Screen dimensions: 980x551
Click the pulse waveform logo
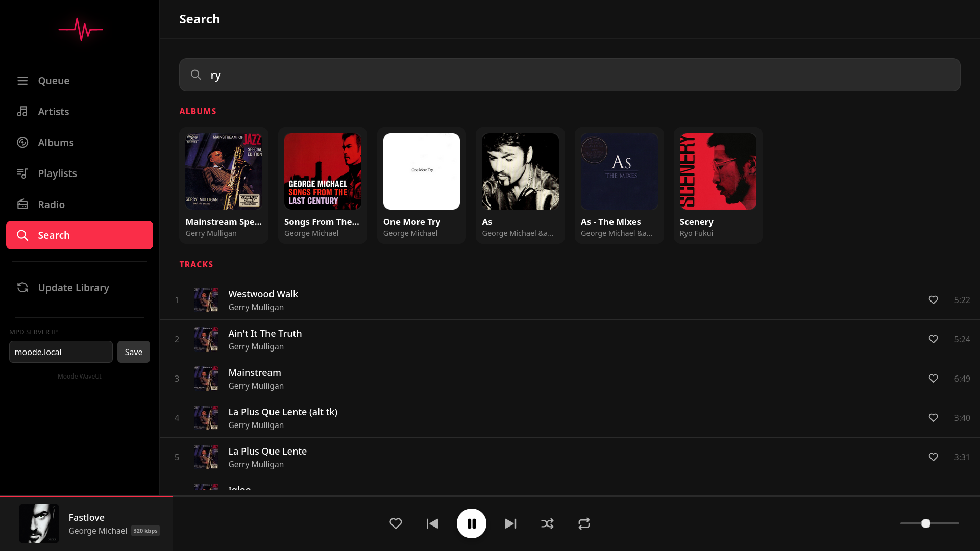(x=81, y=29)
